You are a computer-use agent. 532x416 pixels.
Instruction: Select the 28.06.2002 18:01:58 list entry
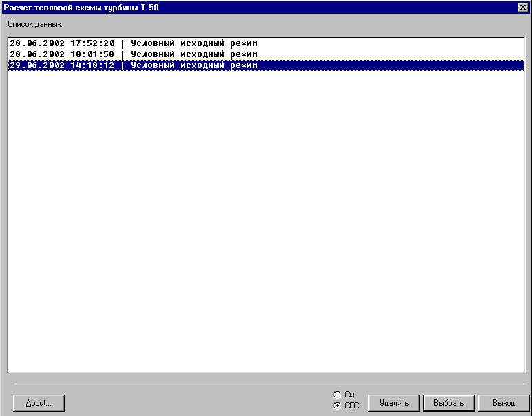click(266, 54)
